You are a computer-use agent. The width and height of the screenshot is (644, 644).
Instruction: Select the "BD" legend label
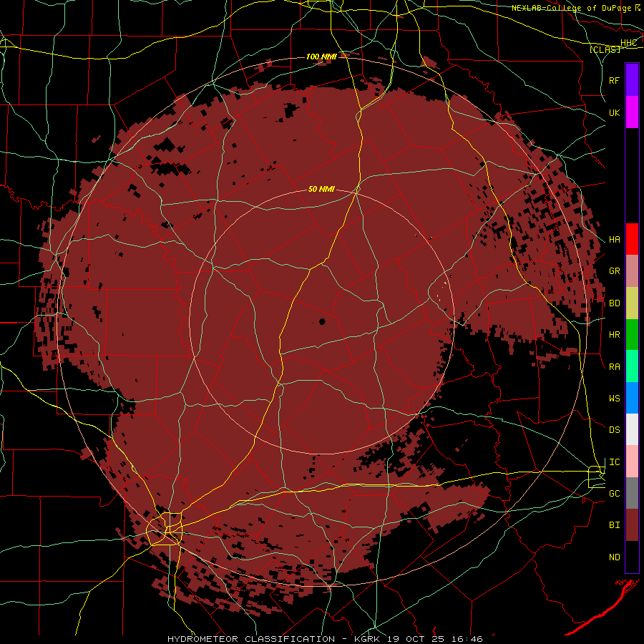point(614,303)
